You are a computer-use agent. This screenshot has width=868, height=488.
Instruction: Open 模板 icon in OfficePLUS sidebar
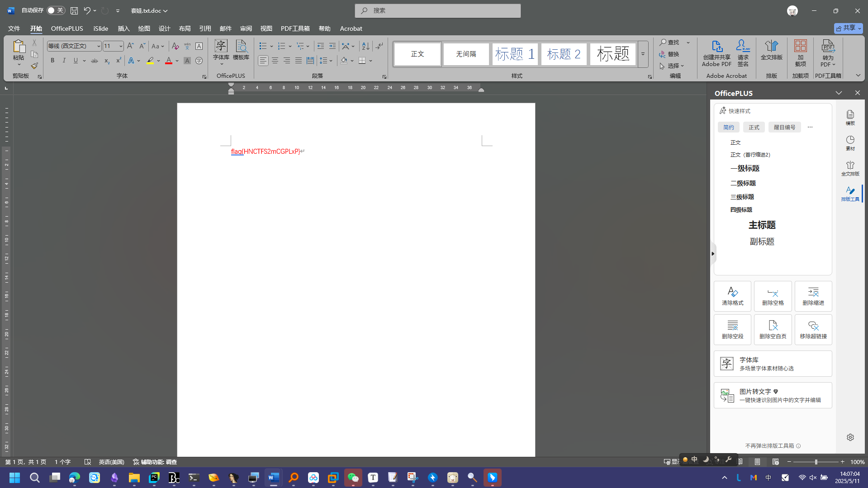pyautogui.click(x=850, y=118)
